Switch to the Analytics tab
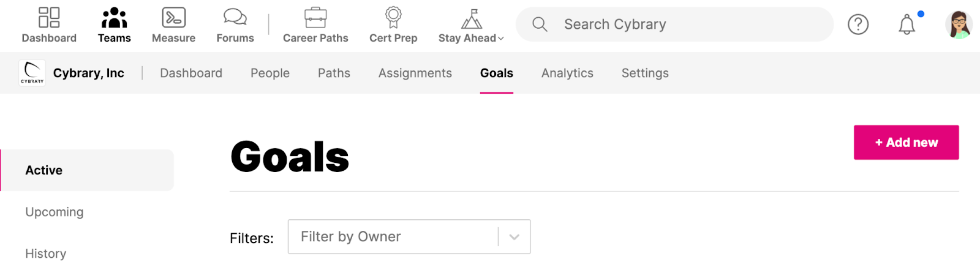This screenshot has height=270, width=980. pos(567,73)
